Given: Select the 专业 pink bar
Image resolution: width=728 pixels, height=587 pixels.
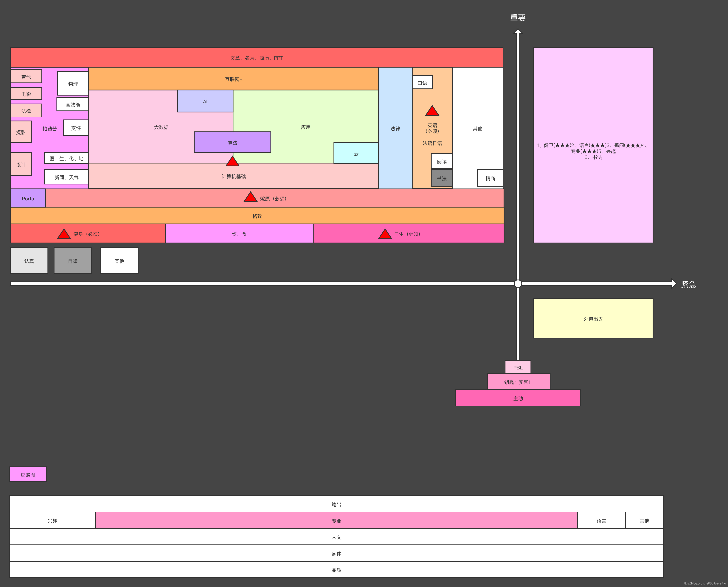Looking at the screenshot, I should (336, 520).
